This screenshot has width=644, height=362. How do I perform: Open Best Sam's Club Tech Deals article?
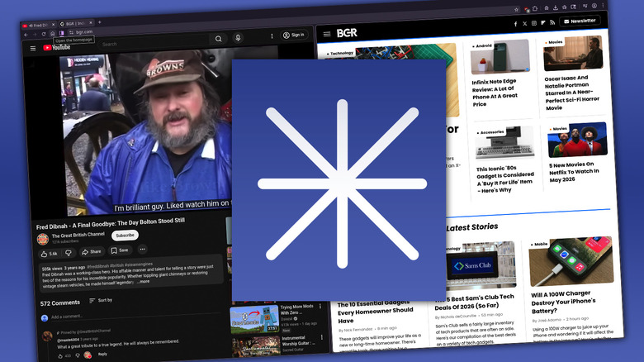pyautogui.click(x=475, y=302)
